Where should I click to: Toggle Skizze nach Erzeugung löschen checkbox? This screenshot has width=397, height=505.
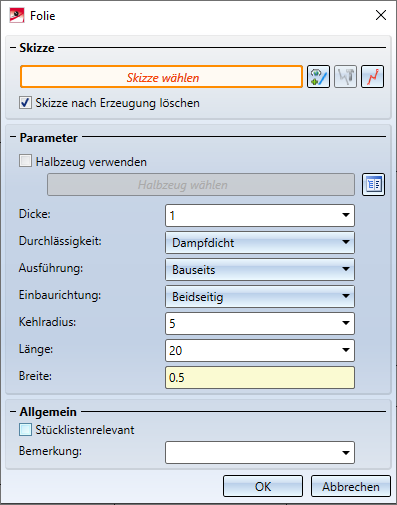(25, 103)
